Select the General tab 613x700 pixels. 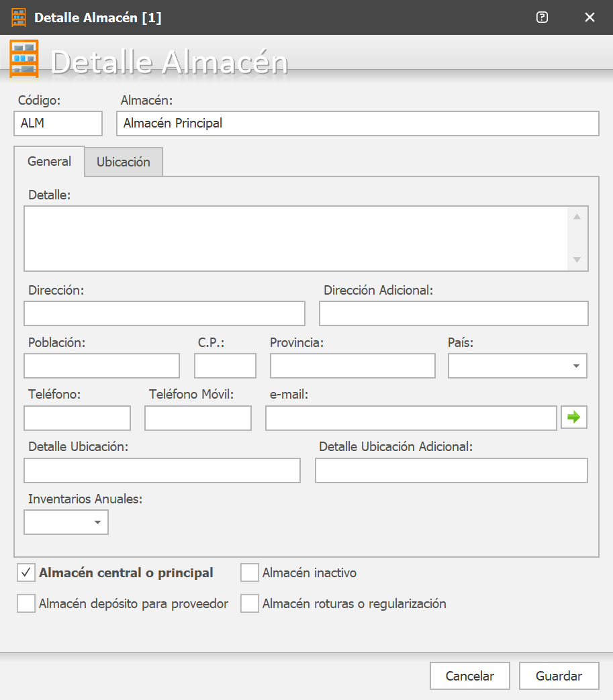tap(49, 161)
